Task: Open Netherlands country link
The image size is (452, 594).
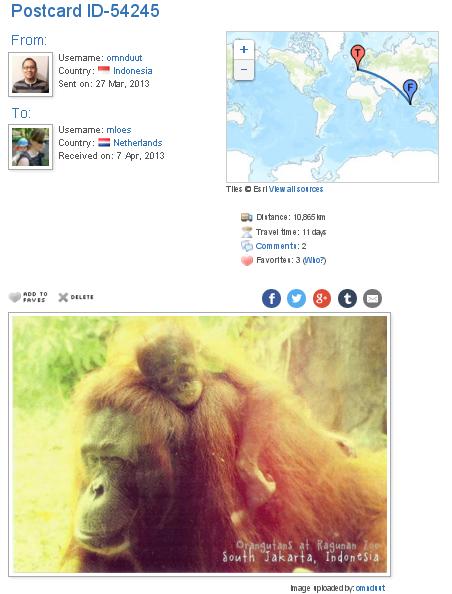Action: (138, 143)
